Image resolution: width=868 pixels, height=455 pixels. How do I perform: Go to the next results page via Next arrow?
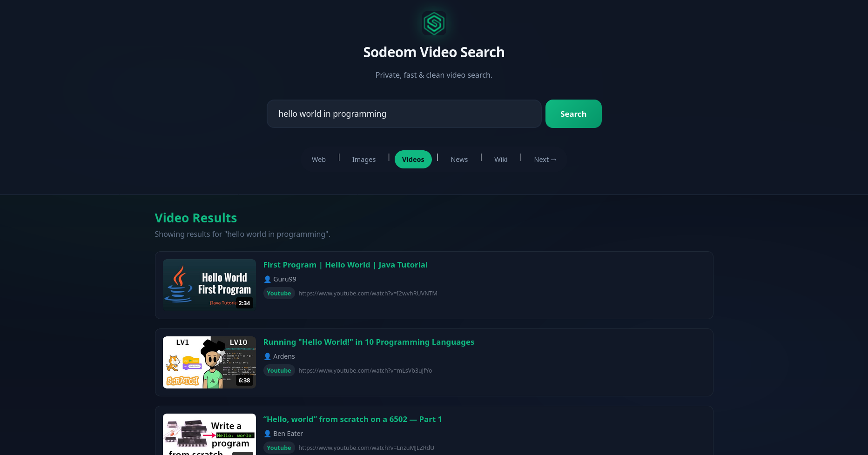pos(545,159)
